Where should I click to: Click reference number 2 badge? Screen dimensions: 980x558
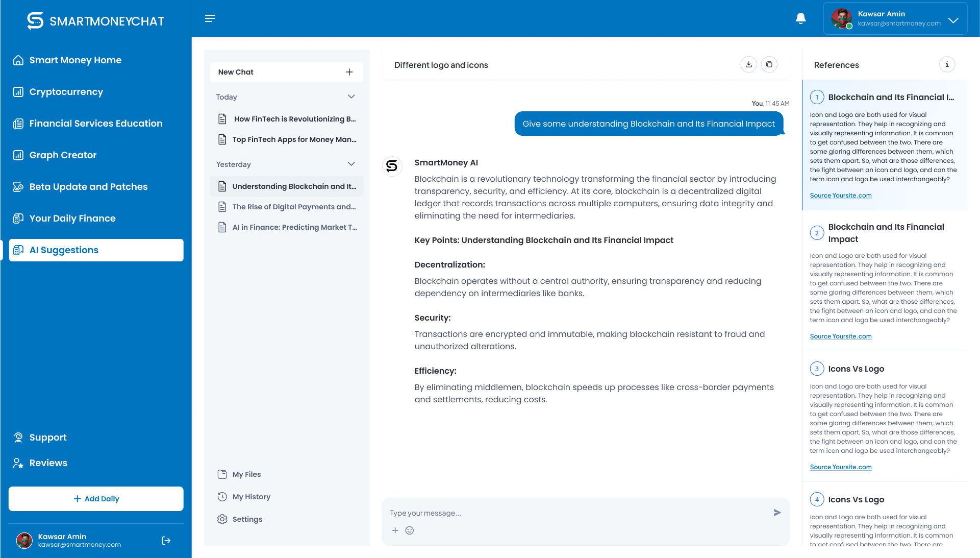coord(817,233)
